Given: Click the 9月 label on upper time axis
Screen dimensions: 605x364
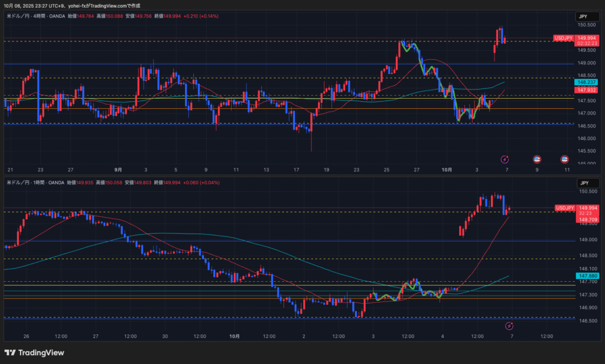Looking at the screenshot, I should (119, 170).
